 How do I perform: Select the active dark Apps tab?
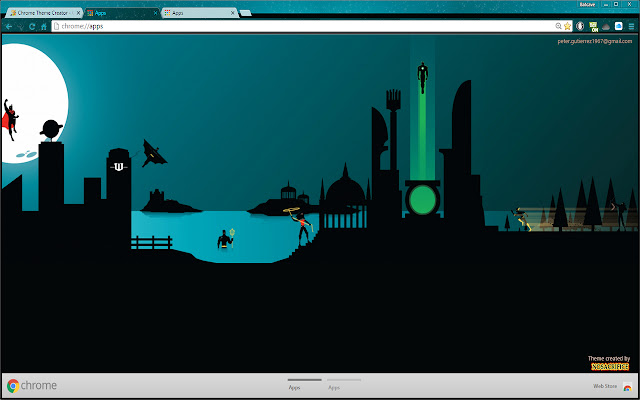[x=122, y=13]
